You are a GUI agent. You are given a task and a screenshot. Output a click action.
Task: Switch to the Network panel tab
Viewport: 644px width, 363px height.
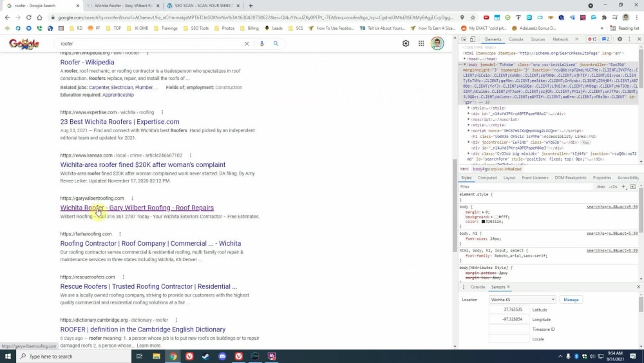click(560, 39)
